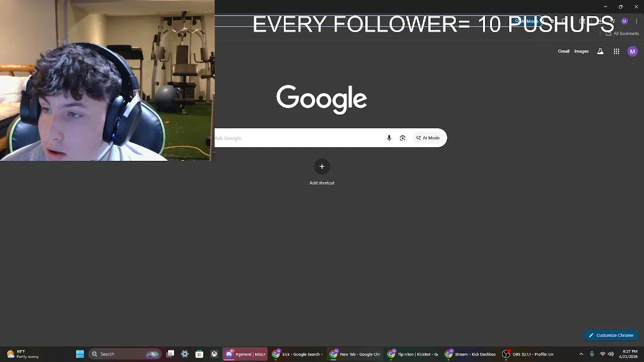
Task: Open the Windows Start menu
Action: point(80,354)
